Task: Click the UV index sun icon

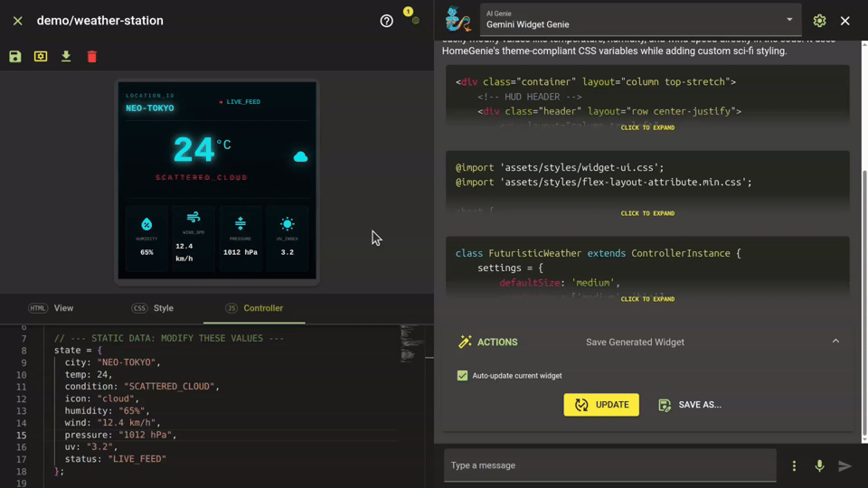Action: pos(288,223)
